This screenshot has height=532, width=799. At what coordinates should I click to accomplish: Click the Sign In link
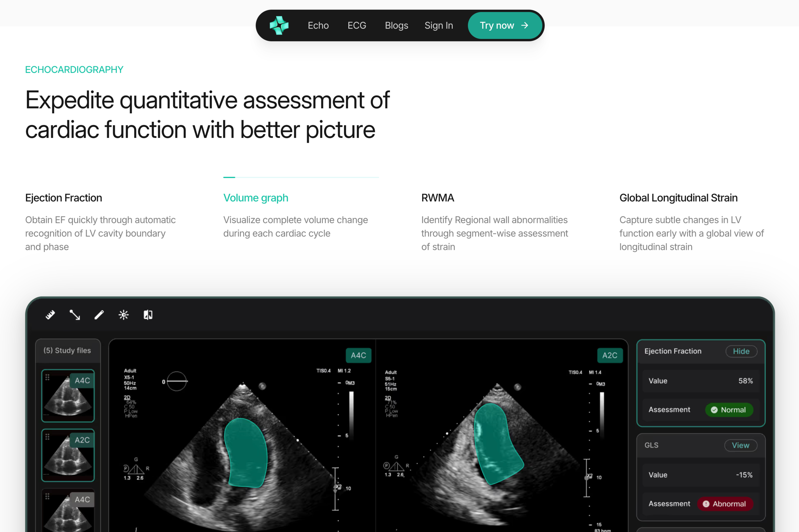(x=438, y=25)
